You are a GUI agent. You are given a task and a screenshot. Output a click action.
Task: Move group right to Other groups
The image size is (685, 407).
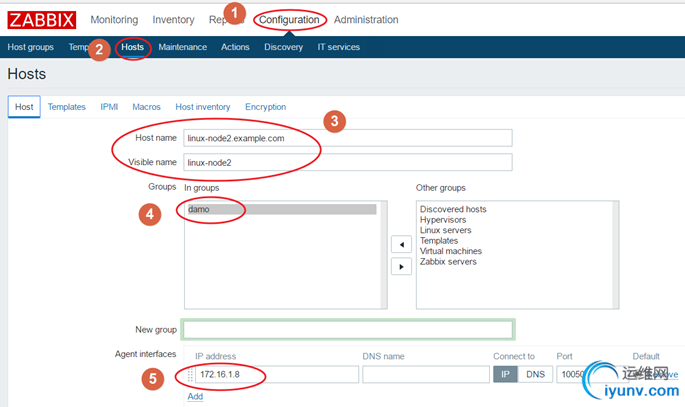[401, 266]
